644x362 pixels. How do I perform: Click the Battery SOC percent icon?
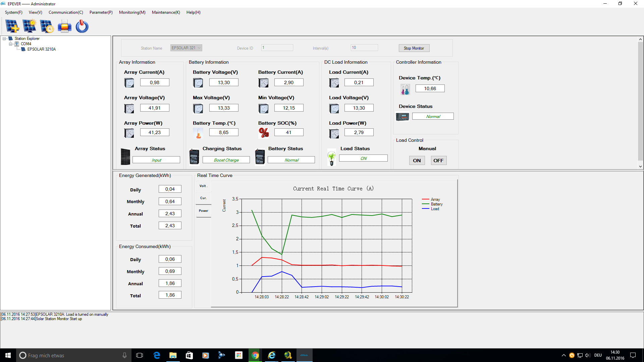tap(264, 133)
